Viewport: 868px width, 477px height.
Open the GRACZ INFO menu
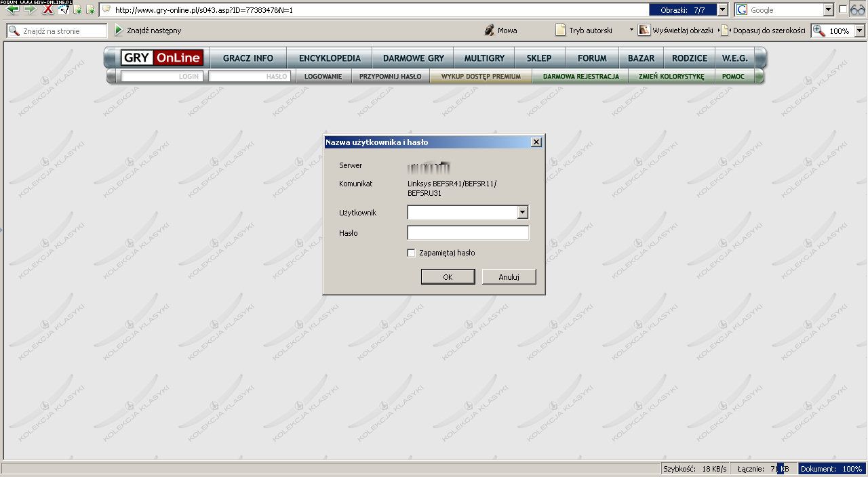tap(248, 58)
